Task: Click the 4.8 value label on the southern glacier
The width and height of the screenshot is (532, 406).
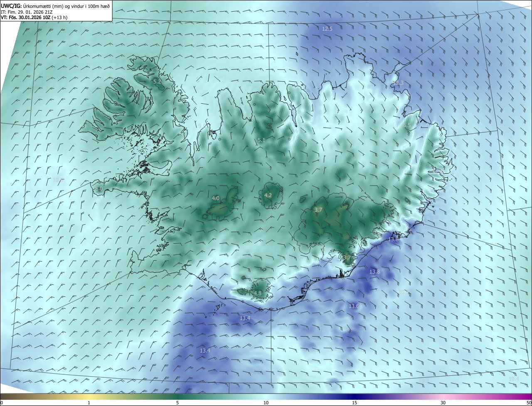Action: coord(258,293)
